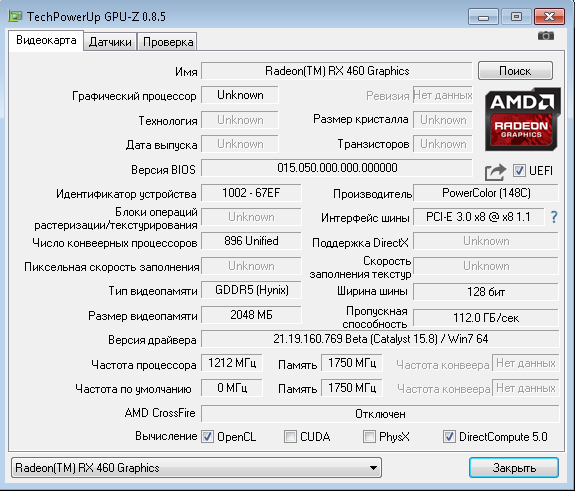
Task: Click the Число конвеерных процессоров label
Action: (115, 243)
